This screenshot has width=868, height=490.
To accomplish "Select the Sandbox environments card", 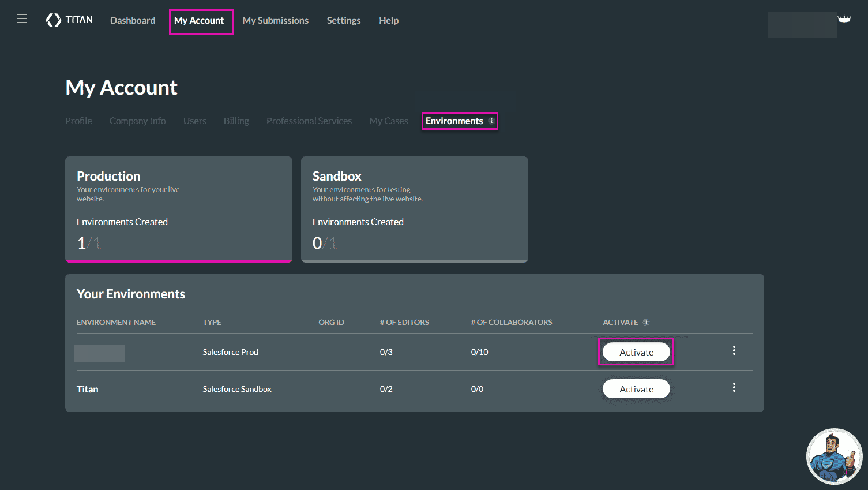I will (414, 209).
